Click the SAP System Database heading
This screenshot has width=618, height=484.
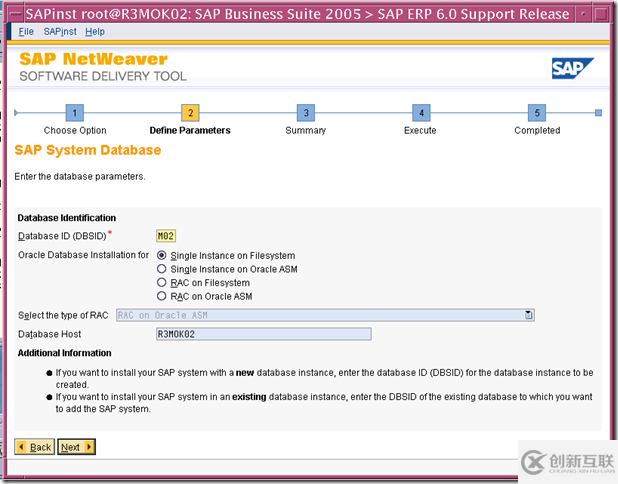pos(88,150)
